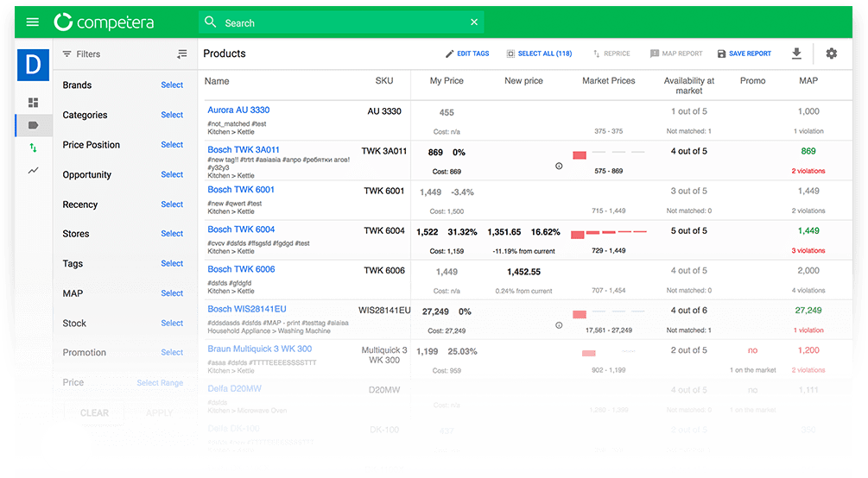Open Aurora AU 3330 product link
868x478 pixels.
click(x=238, y=110)
